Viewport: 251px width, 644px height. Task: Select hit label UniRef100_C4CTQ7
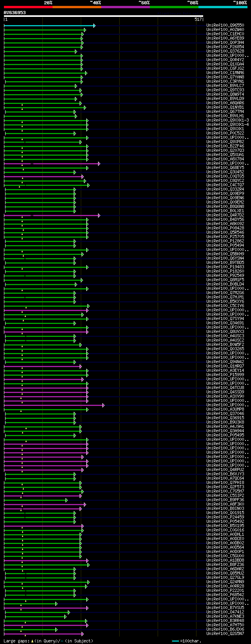(x=225, y=185)
